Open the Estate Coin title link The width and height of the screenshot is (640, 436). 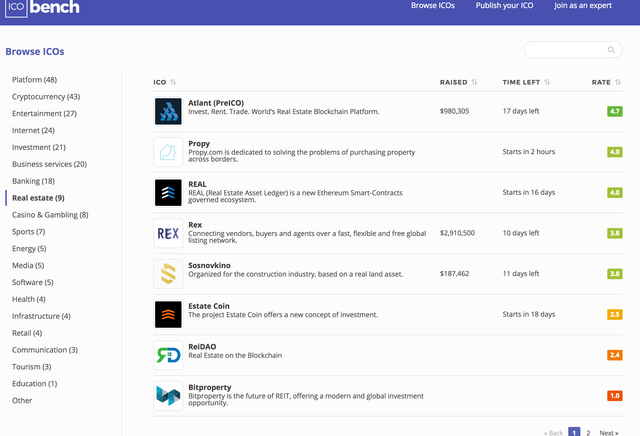[x=209, y=306]
